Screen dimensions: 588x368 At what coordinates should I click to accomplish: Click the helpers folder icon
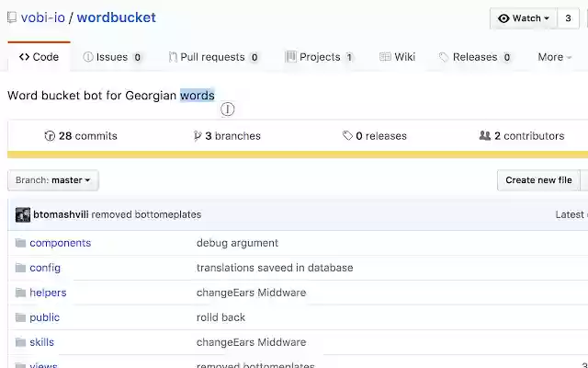[20, 293]
